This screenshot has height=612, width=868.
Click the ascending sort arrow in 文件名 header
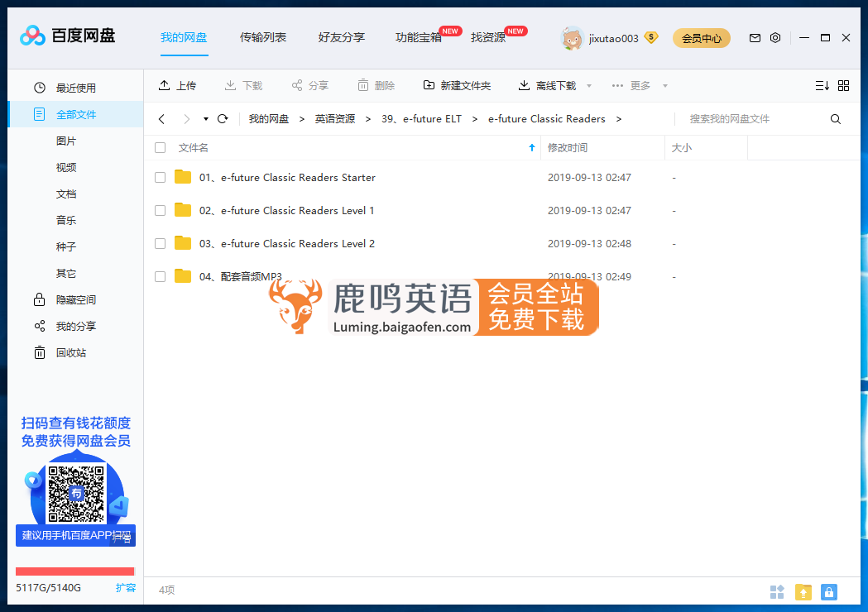[532, 148]
